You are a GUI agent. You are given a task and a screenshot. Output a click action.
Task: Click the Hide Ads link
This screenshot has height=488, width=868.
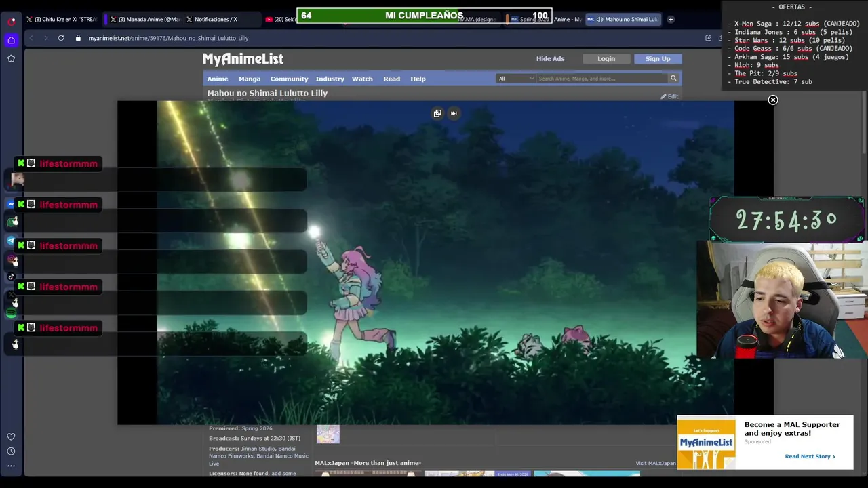click(x=550, y=59)
